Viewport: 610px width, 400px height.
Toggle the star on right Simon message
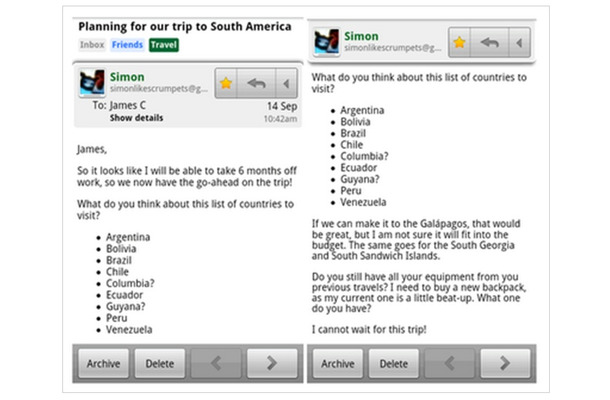click(x=459, y=42)
